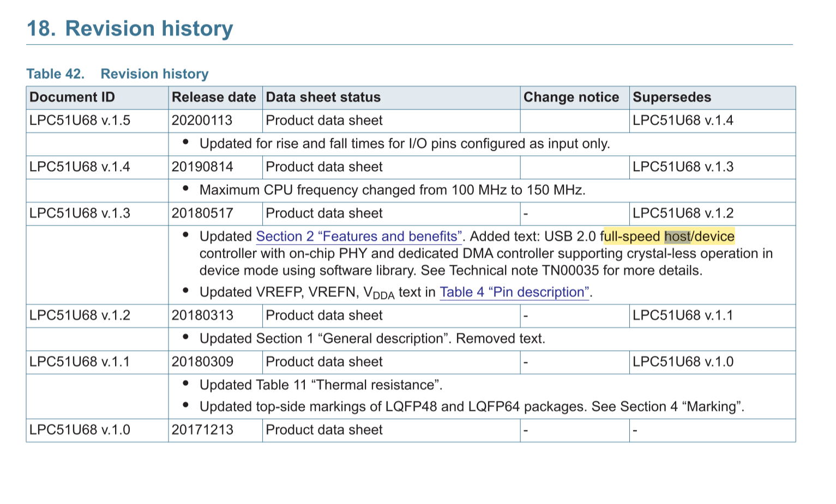The image size is (836, 504).
Task: Select the 'Table 42. Revision history' caption
Action: 116,74
